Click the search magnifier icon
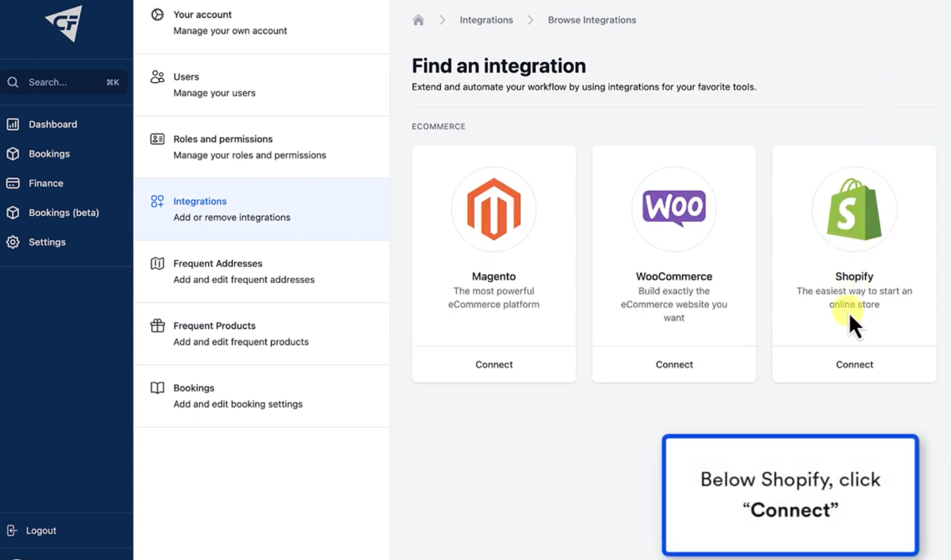Screen dimensions: 951x560 click(13, 82)
